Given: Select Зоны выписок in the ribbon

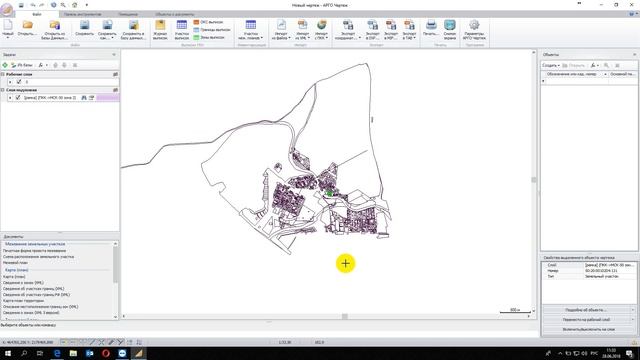Looking at the screenshot, I should (209, 37).
